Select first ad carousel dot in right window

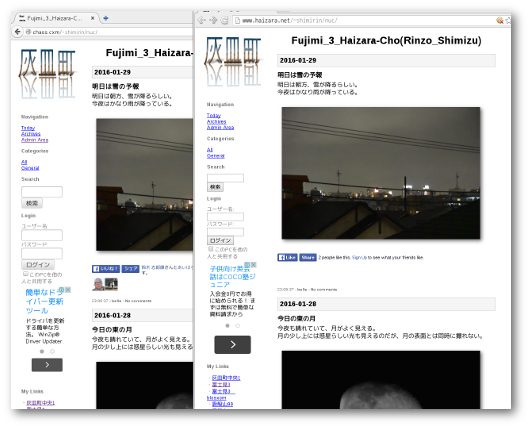(x=227, y=326)
